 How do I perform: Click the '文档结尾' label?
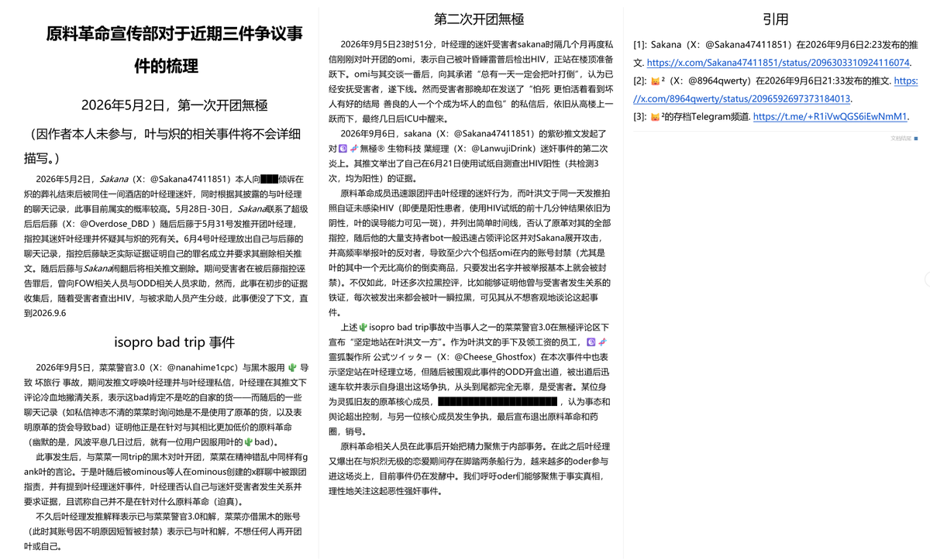pyautogui.click(x=901, y=138)
